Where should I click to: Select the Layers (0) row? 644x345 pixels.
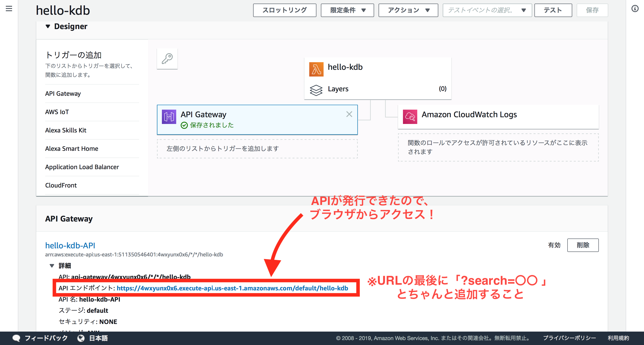pyautogui.click(x=378, y=89)
